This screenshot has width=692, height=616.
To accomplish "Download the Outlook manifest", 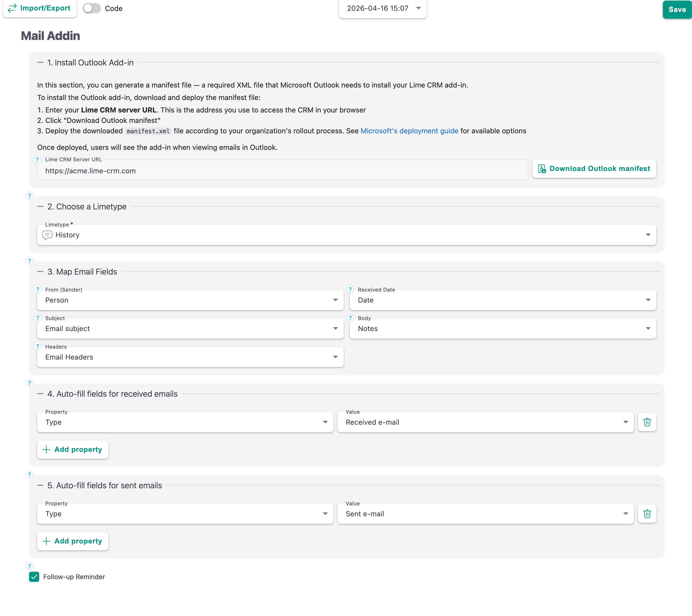I will tap(594, 168).
